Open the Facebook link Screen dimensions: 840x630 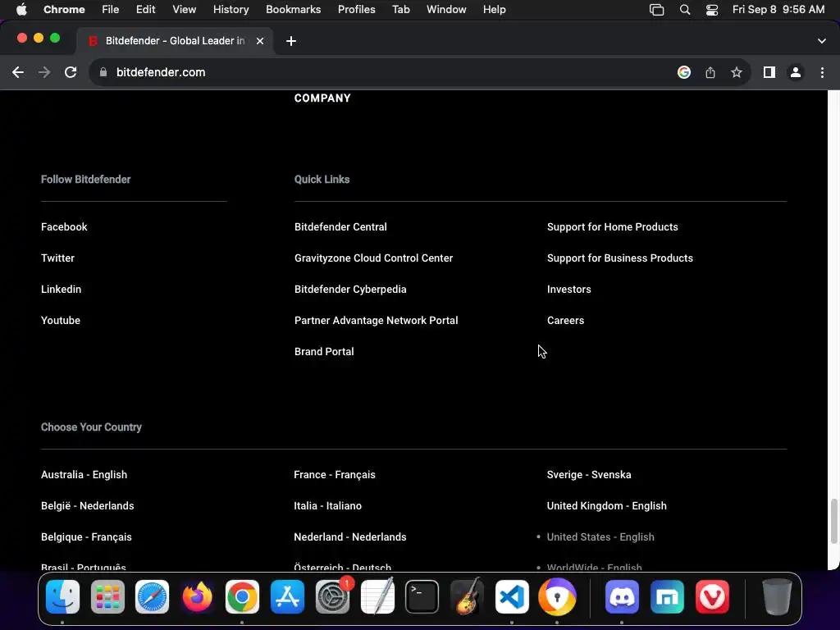[64, 227]
